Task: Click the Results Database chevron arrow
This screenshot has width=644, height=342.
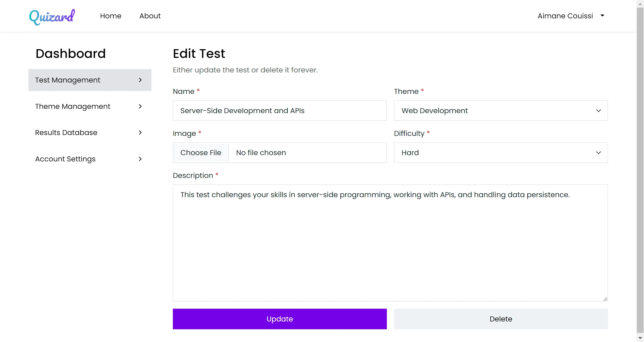Action: click(x=140, y=133)
